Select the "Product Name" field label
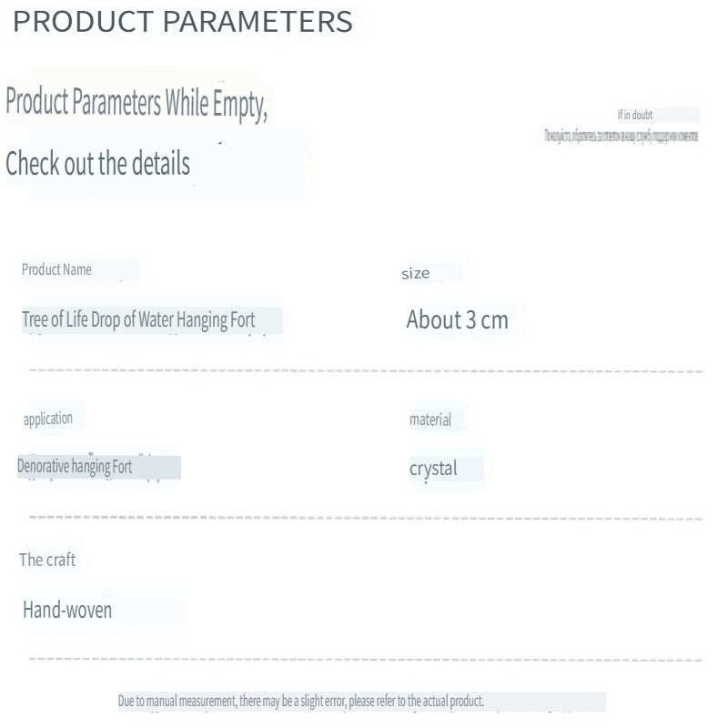Image resolution: width=728 pixels, height=728 pixels. (56, 270)
